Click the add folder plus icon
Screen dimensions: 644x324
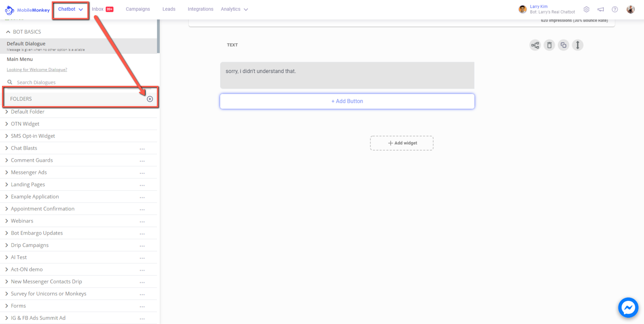150,99
